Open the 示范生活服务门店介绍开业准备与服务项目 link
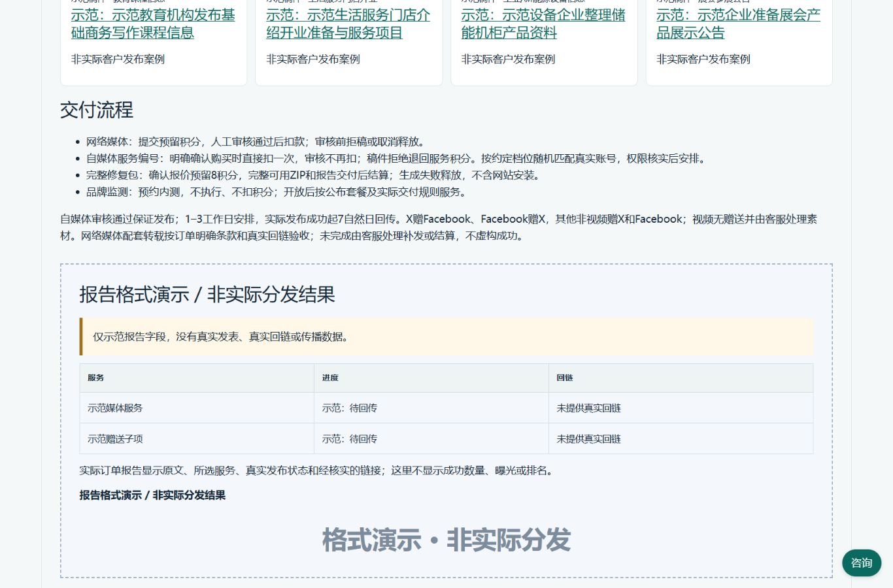 pyautogui.click(x=348, y=24)
